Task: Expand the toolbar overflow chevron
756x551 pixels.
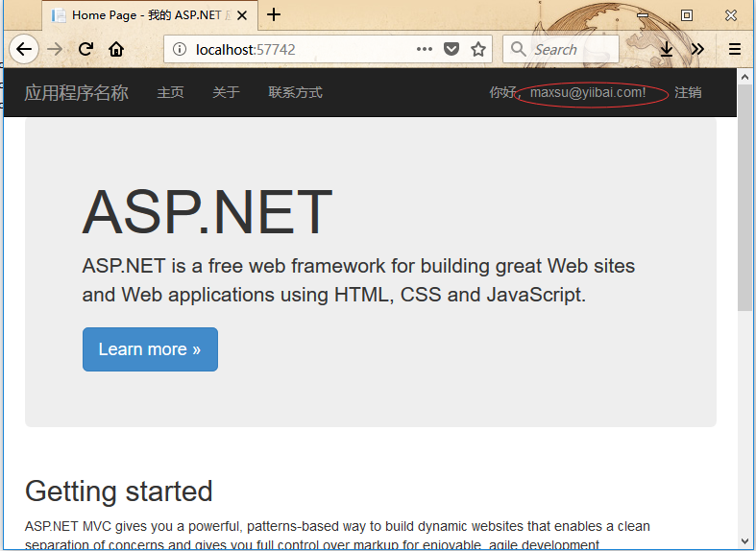Action: pos(697,49)
